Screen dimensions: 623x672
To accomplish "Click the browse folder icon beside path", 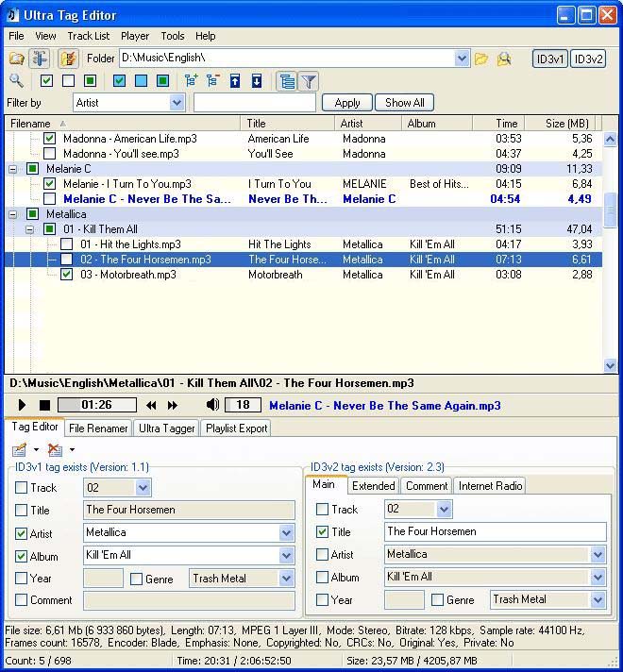I will point(481,59).
